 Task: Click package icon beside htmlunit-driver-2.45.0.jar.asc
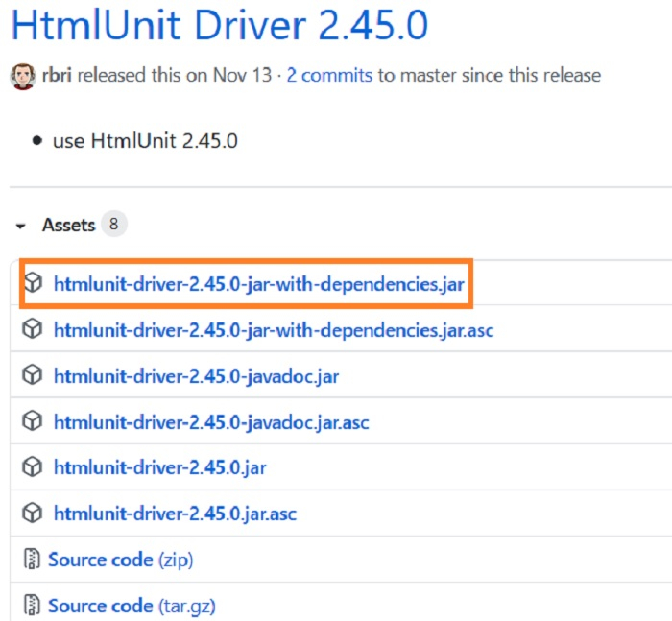pyautogui.click(x=33, y=513)
